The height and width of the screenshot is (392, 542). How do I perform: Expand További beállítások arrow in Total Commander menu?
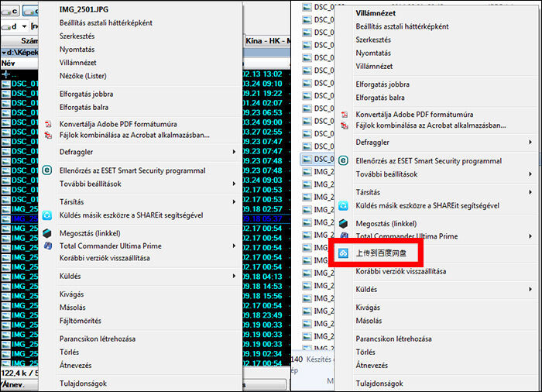[x=234, y=184]
